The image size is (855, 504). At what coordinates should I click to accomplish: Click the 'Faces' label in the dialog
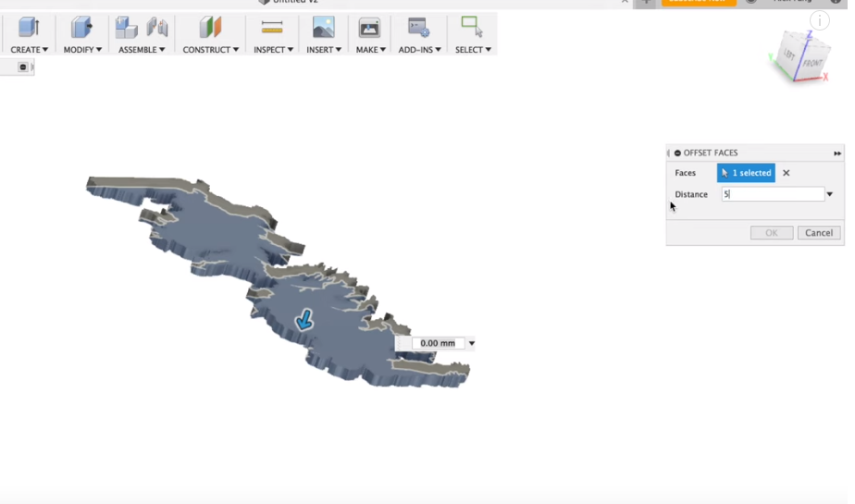(x=685, y=173)
